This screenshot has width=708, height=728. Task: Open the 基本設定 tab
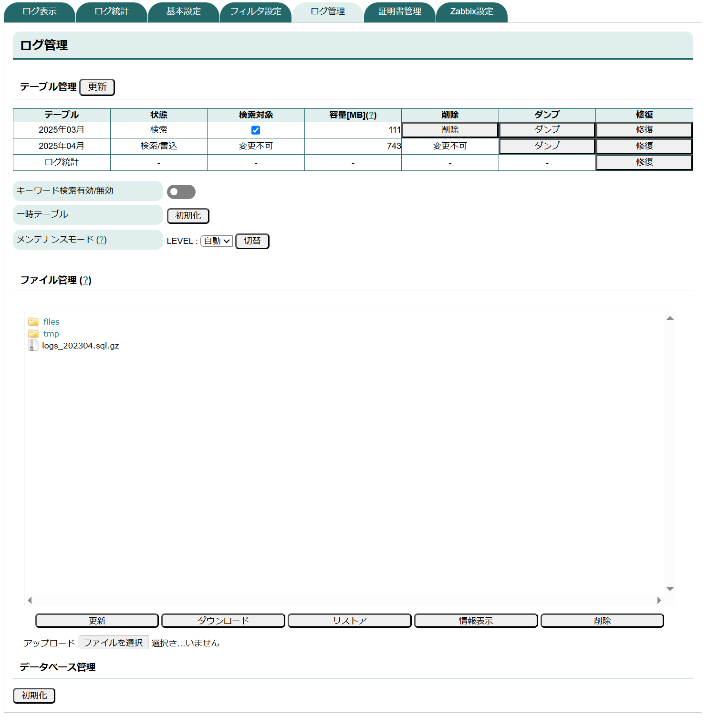tap(184, 11)
